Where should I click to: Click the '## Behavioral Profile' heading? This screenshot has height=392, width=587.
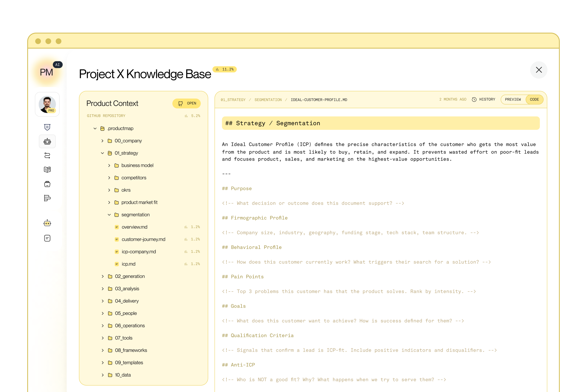click(x=252, y=247)
